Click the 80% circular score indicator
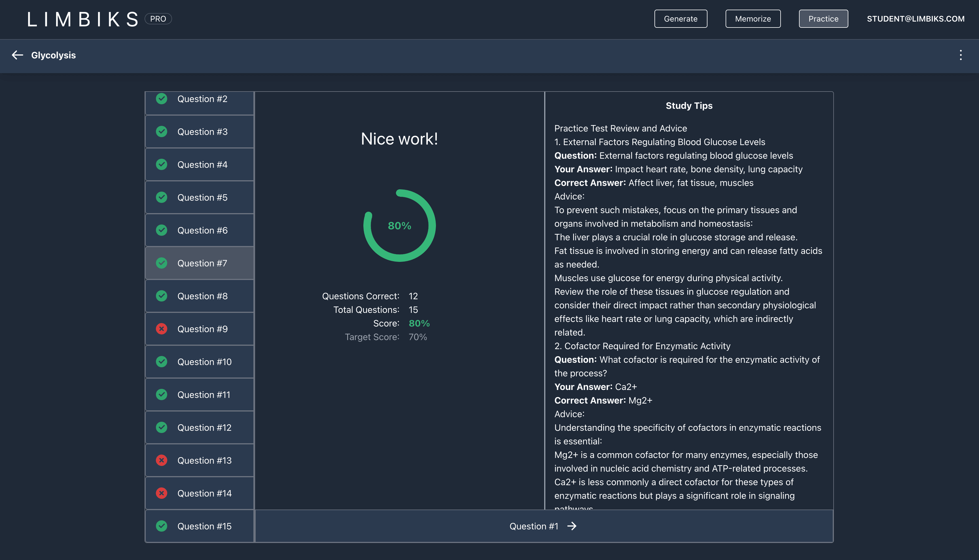 tap(399, 226)
